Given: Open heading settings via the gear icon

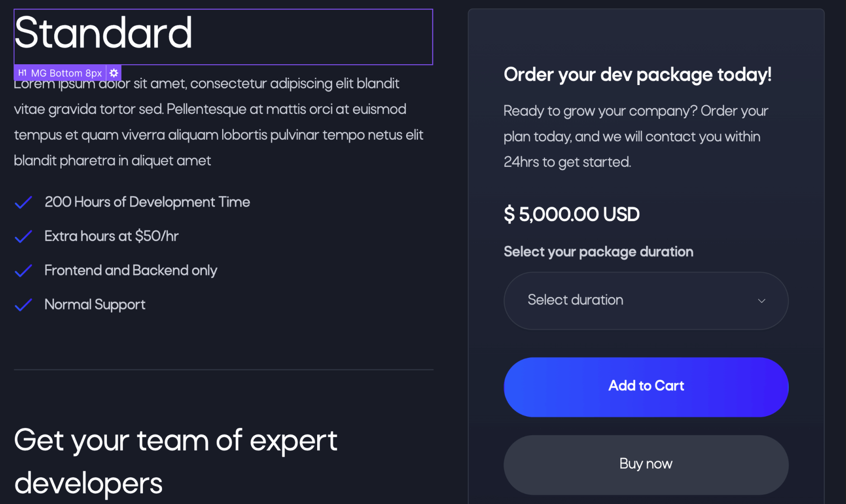Looking at the screenshot, I should point(114,72).
